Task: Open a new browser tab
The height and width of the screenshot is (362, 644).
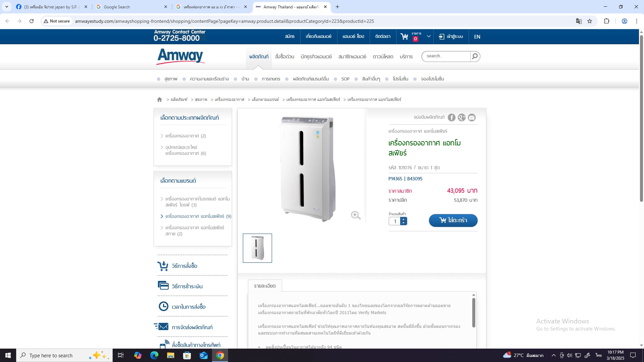Action: (x=337, y=7)
